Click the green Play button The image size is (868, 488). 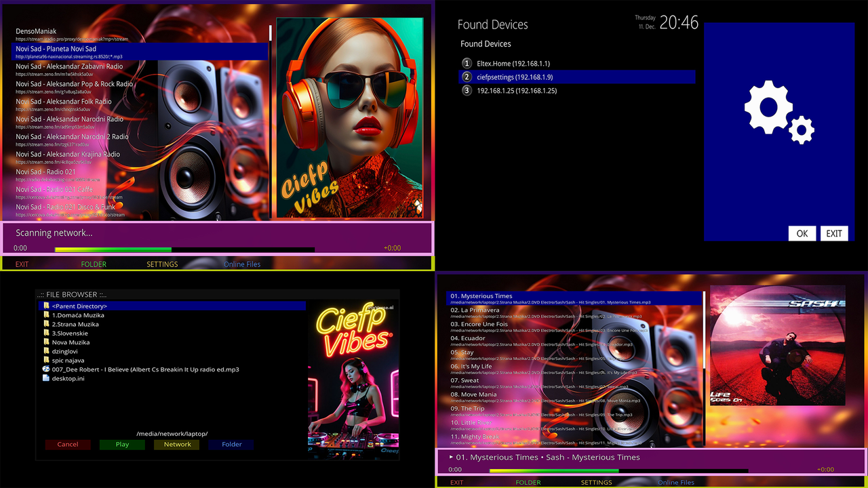click(122, 444)
